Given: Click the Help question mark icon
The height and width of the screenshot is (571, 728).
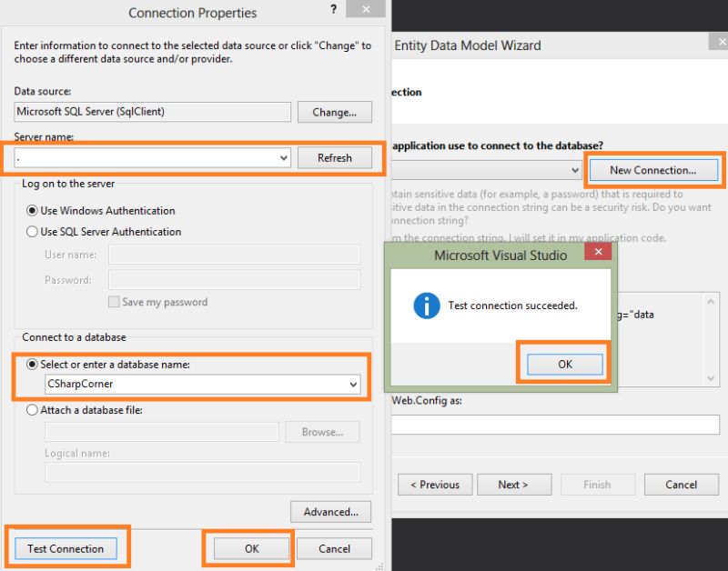Looking at the screenshot, I should (x=333, y=10).
